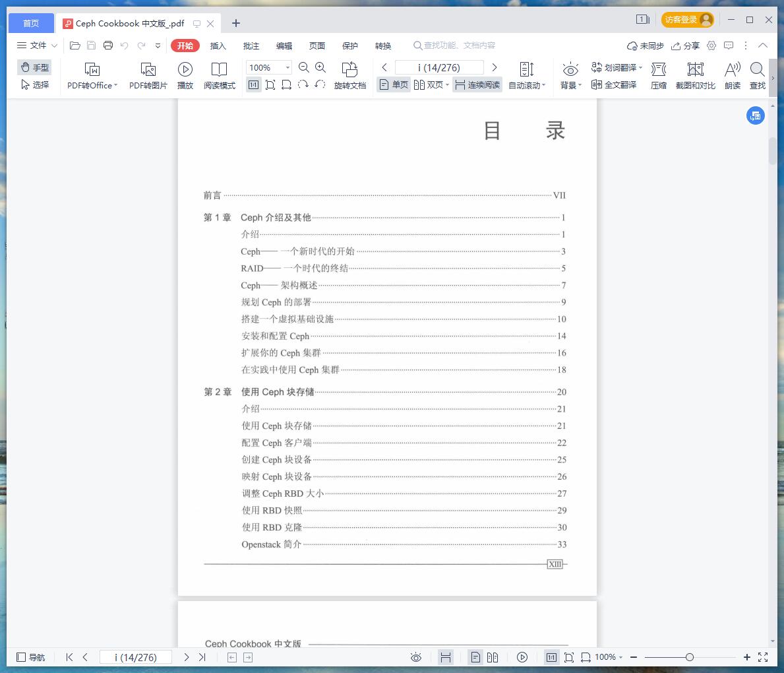The width and height of the screenshot is (784, 673).
Task: Expand the 划词翻译 dropdown arrow
Action: click(640, 67)
